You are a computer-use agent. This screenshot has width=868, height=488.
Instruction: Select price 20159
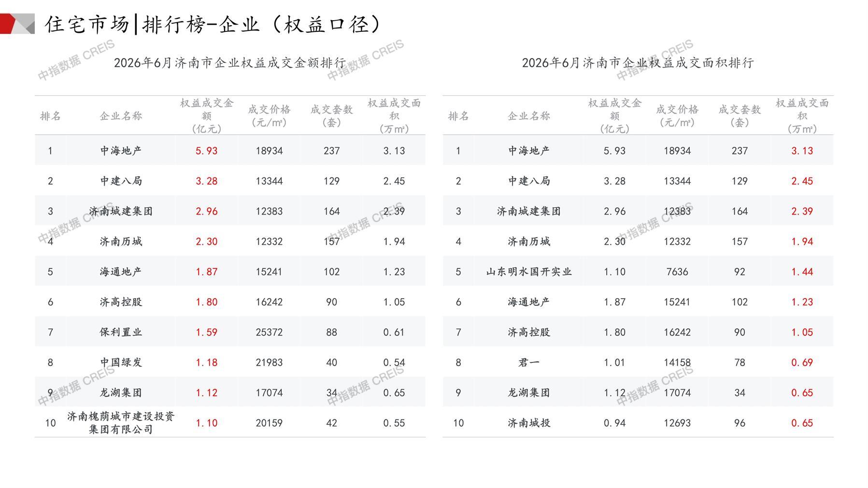click(269, 423)
